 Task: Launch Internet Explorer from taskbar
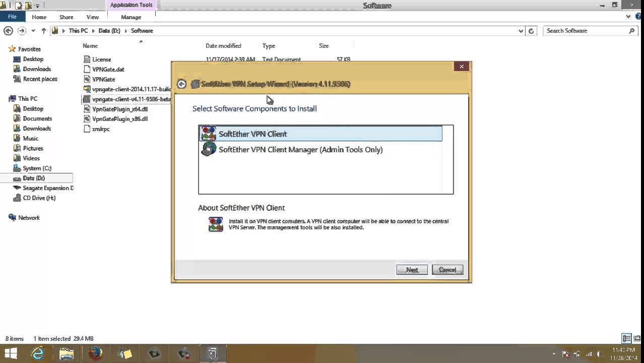pyautogui.click(x=38, y=353)
